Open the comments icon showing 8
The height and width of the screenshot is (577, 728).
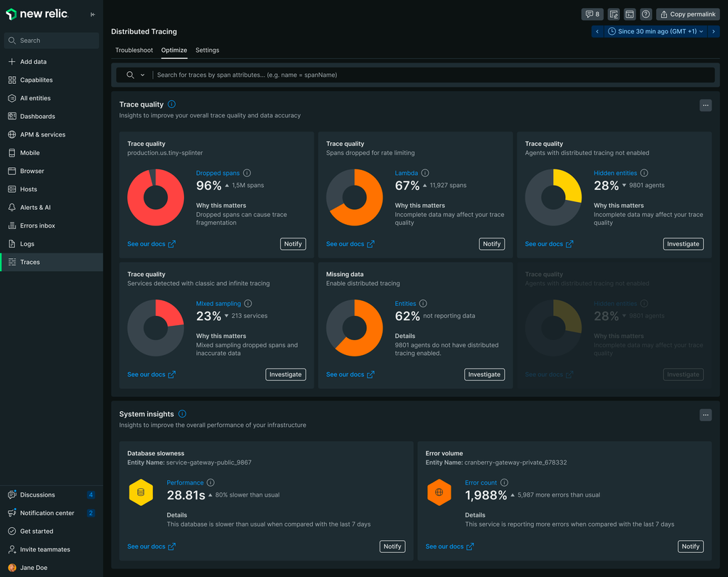(x=592, y=14)
